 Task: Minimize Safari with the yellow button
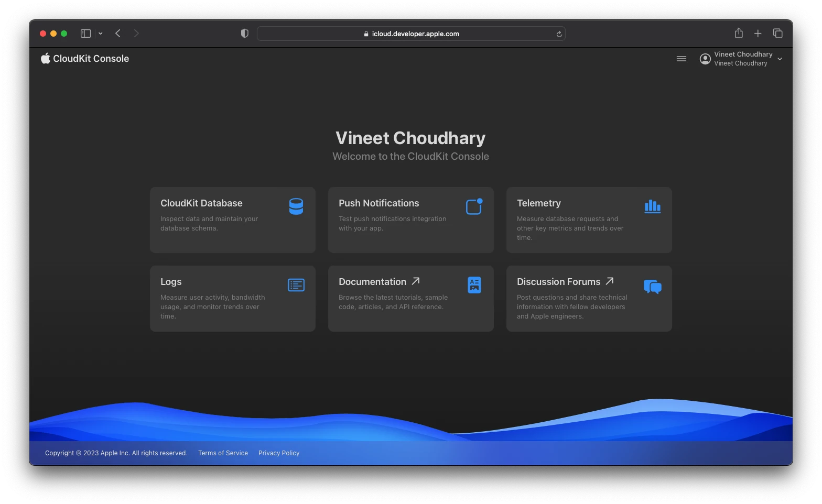[53, 34]
